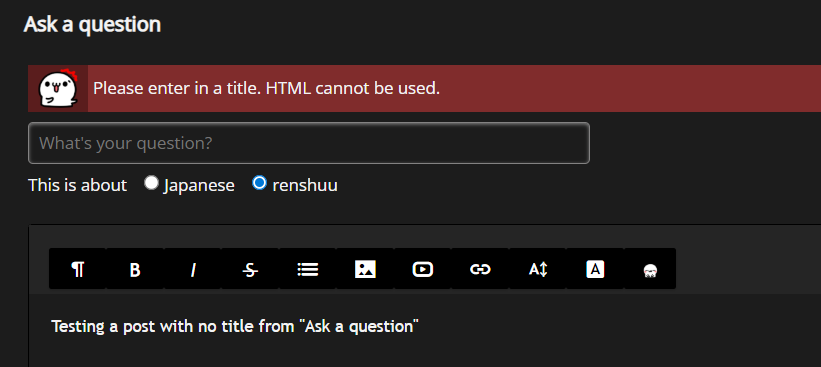Select the renshuu radio button
The image size is (821, 367).
[259, 183]
